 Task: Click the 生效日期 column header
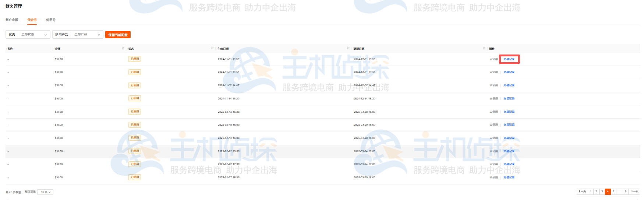coord(223,49)
